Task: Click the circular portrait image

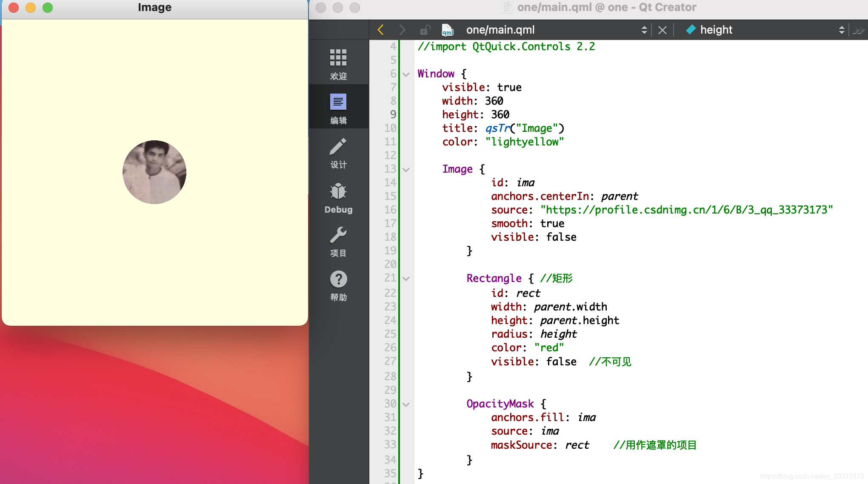Action: click(x=154, y=172)
